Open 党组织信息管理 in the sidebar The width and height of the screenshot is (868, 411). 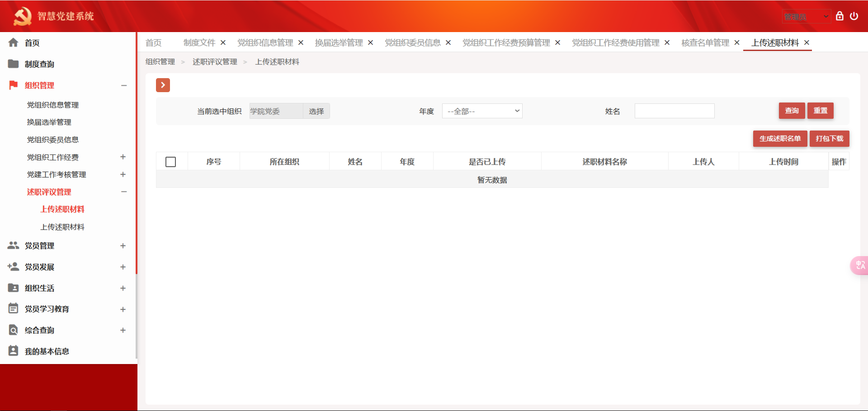tap(53, 105)
